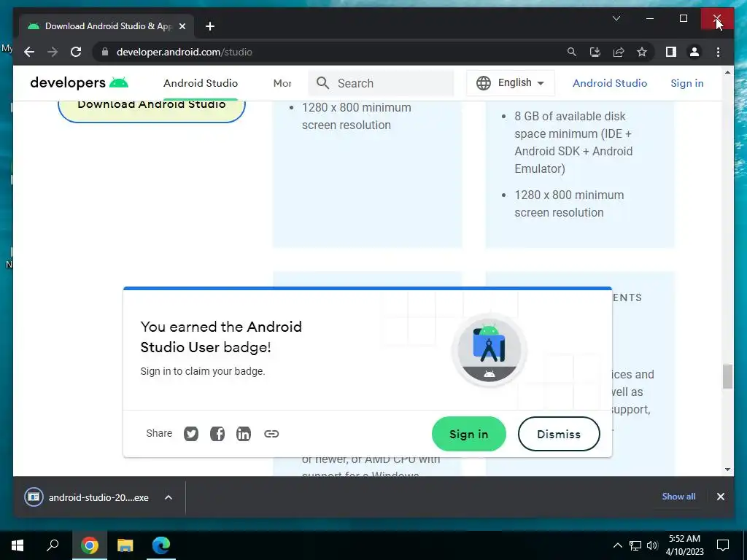
Task: Open the downloaded android-studio exe file
Action: [x=86, y=497]
